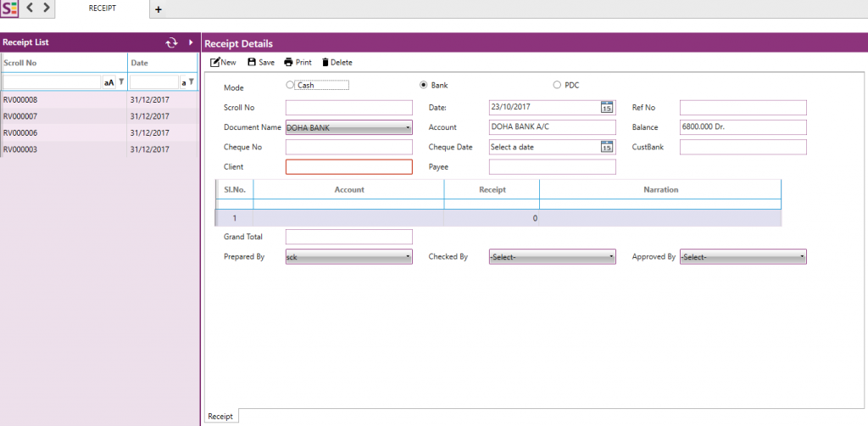Create a New receipt
Viewport: 868px width, 426px height.
coord(223,63)
